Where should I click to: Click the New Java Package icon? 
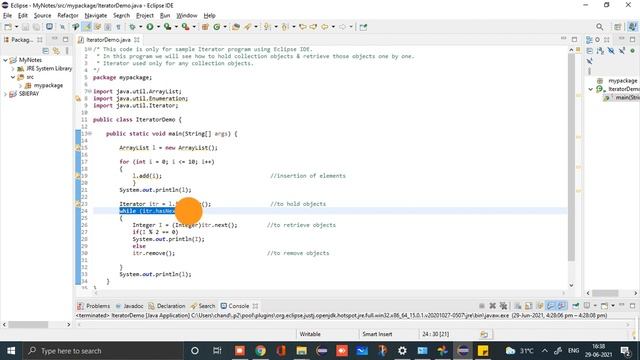pyautogui.click(x=205, y=27)
